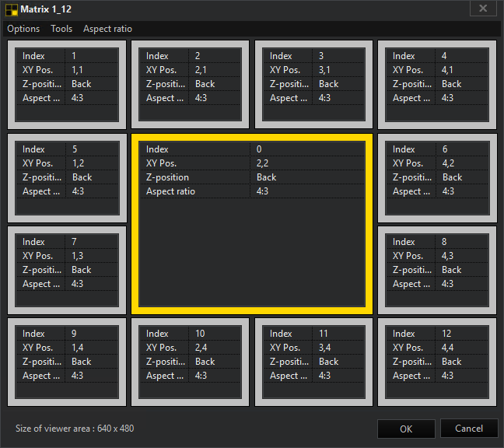
Task: Close the Matrix 1_12 dialog
Action: click(483, 9)
